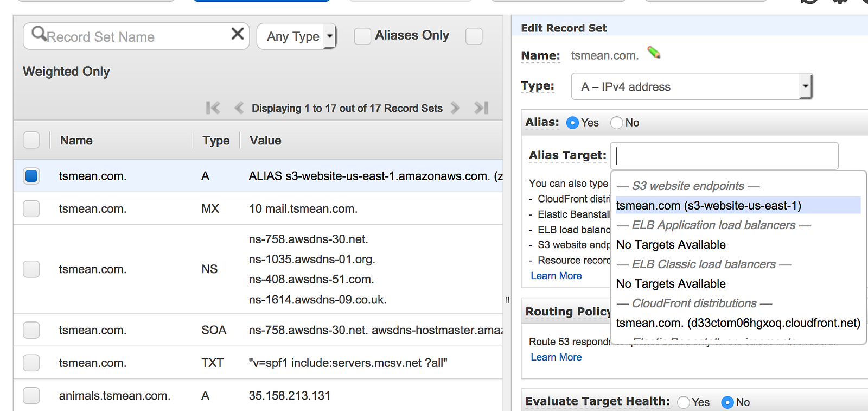
Task: Click the search magnifier icon
Action: [39, 34]
